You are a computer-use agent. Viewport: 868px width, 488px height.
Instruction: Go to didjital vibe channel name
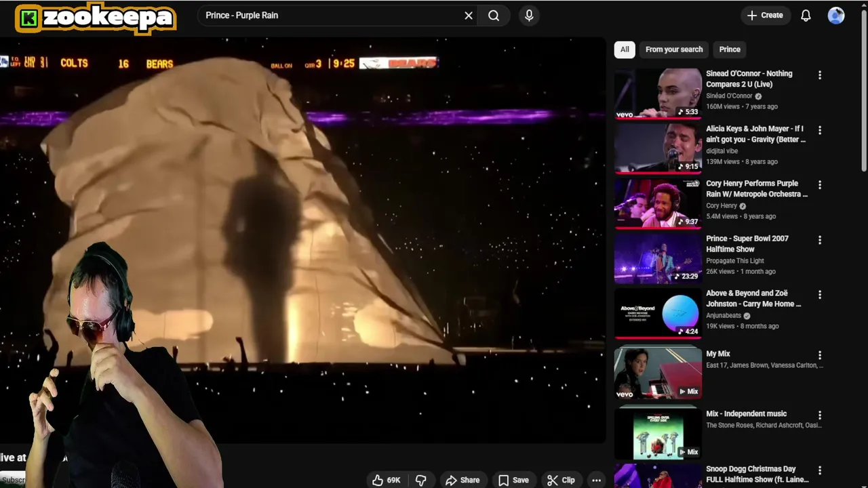click(x=722, y=151)
